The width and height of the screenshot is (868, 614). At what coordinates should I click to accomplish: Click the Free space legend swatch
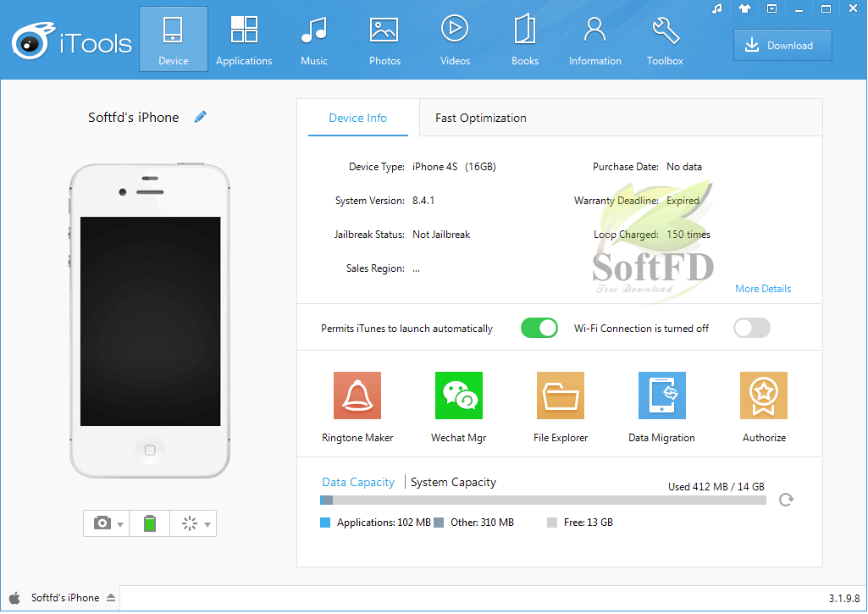(552, 522)
